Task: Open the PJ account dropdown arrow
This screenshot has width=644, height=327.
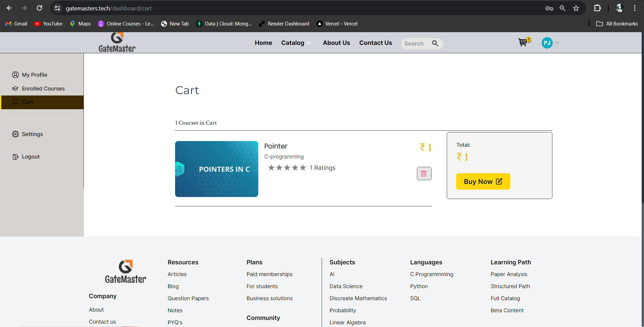Action: pos(557,43)
